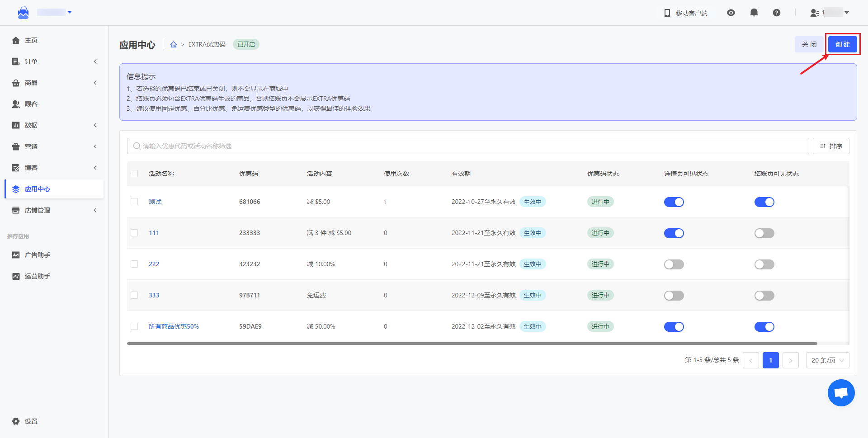Open the store name dropdown arrow
Image resolution: width=868 pixels, height=438 pixels.
pyautogui.click(x=70, y=12)
